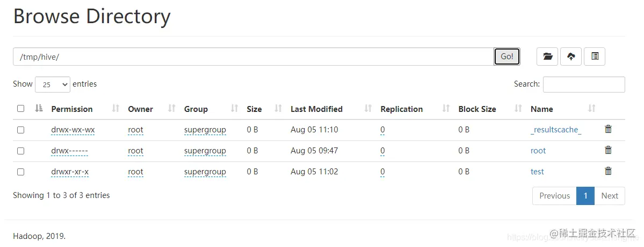644x247 pixels.
Task: Delete the _resultscache_ directory with trash icon
Action: [608, 129]
